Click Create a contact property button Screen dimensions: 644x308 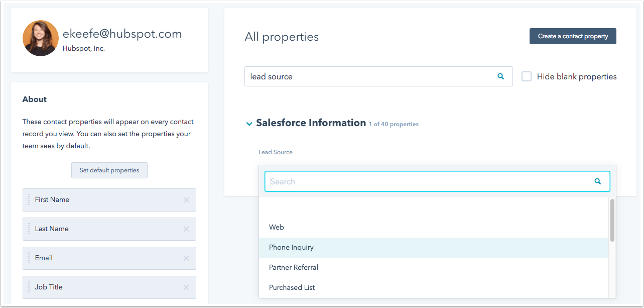[x=573, y=36]
